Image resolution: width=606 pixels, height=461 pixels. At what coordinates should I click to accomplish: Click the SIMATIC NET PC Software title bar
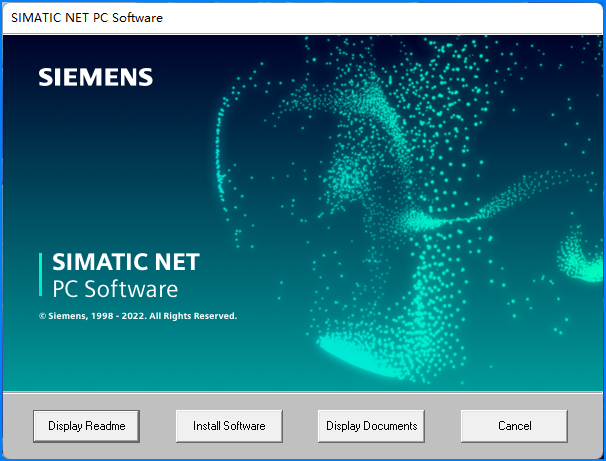tap(303, 18)
